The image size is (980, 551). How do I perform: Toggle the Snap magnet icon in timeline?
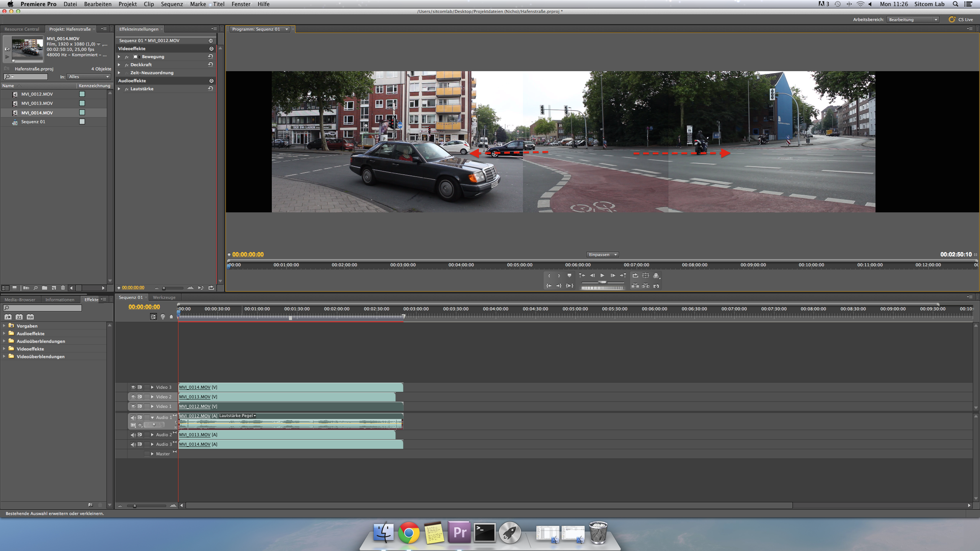(x=154, y=317)
